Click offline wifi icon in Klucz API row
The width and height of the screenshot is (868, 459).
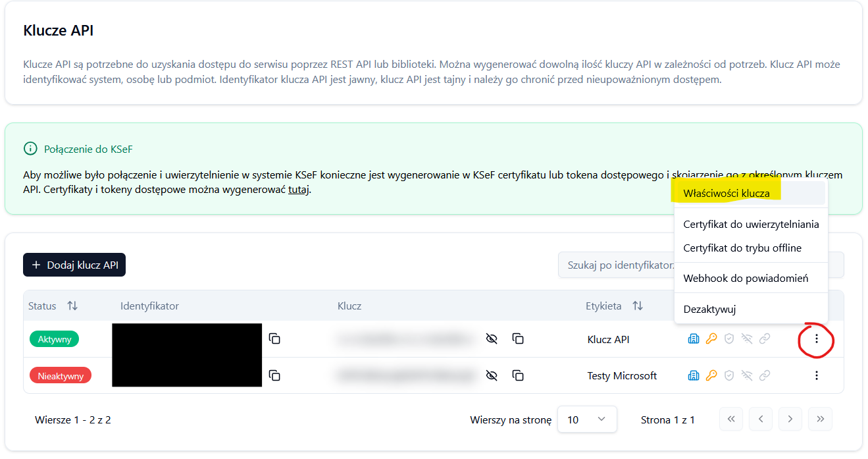pos(746,339)
